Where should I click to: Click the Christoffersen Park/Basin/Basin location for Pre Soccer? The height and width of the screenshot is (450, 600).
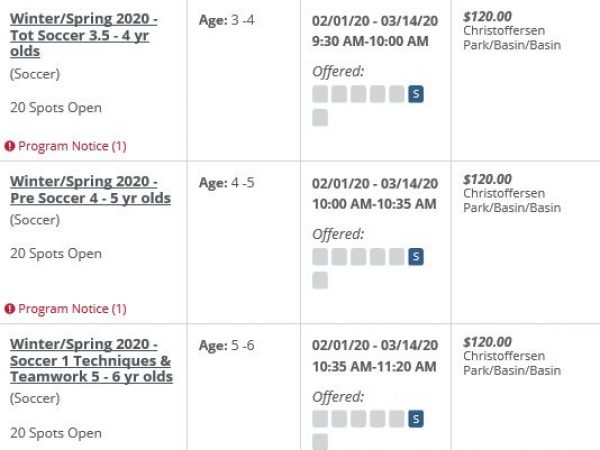(x=512, y=201)
